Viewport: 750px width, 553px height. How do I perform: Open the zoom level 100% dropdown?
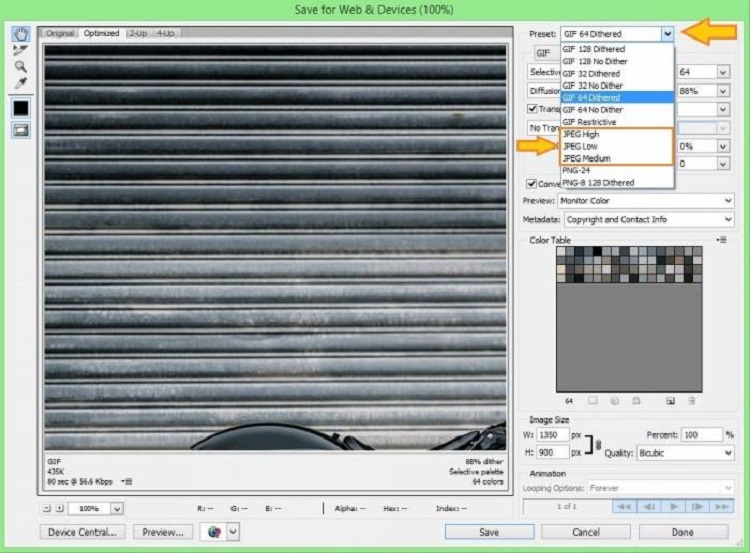pyautogui.click(x=117, y=509)
